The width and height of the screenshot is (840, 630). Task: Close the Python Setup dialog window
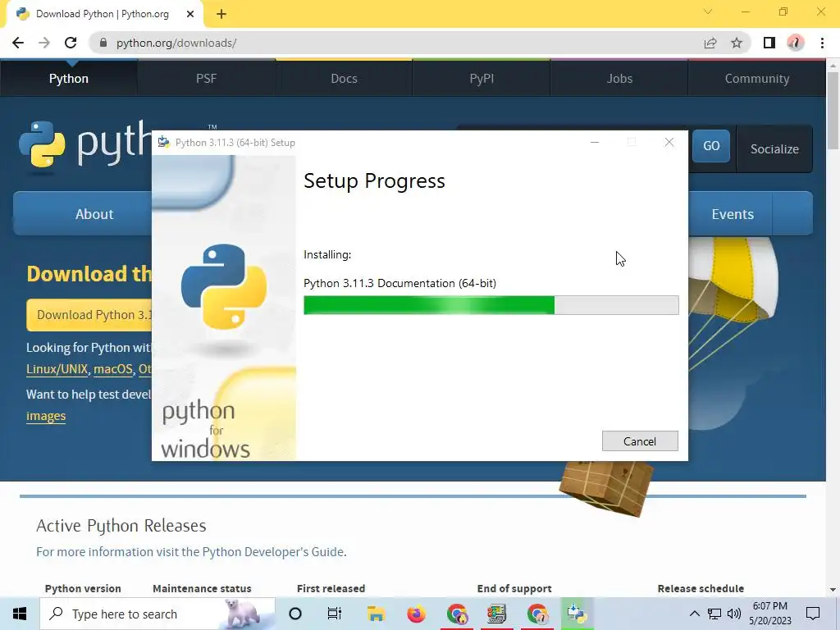point(669,143)
